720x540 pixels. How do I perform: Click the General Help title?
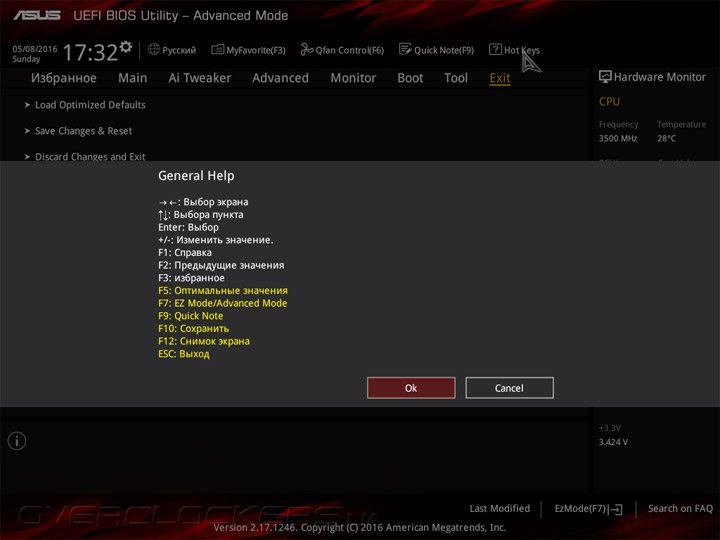click(x=196, y=175)
